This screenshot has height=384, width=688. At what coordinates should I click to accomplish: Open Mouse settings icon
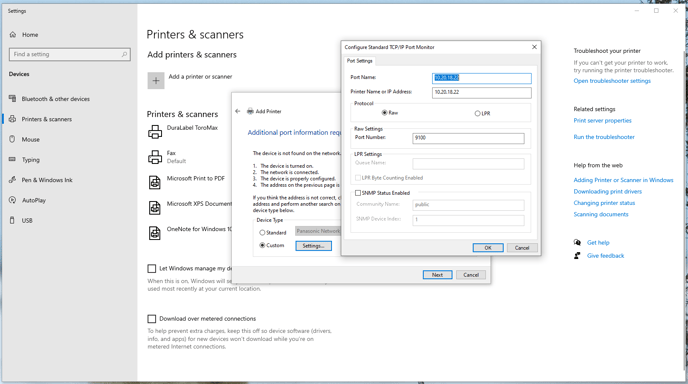12,139
